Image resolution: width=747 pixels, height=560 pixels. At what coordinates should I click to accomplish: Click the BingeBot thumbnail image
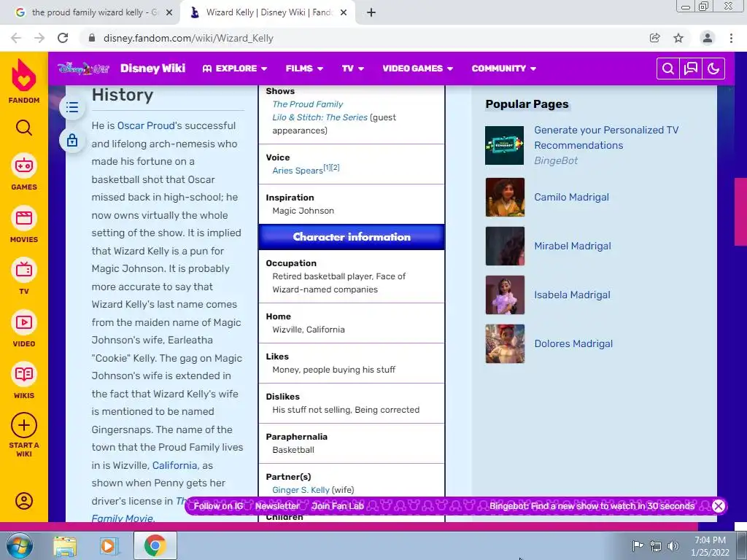coord(505,145)
